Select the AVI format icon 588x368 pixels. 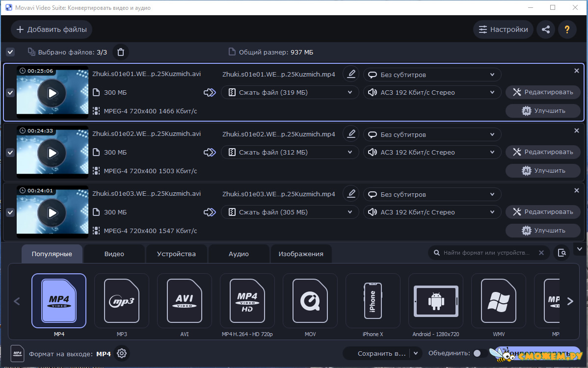click(185, 301)
